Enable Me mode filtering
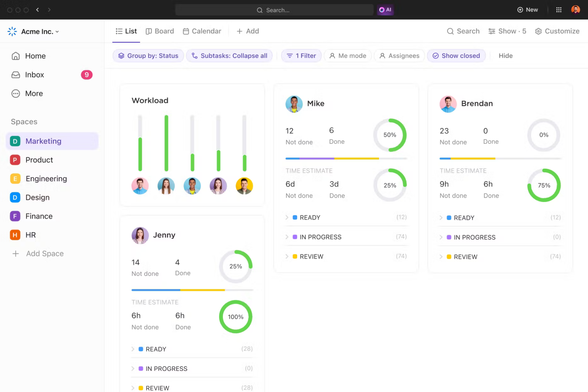This screenshot has height=392, width=588. tap(348, 55)
